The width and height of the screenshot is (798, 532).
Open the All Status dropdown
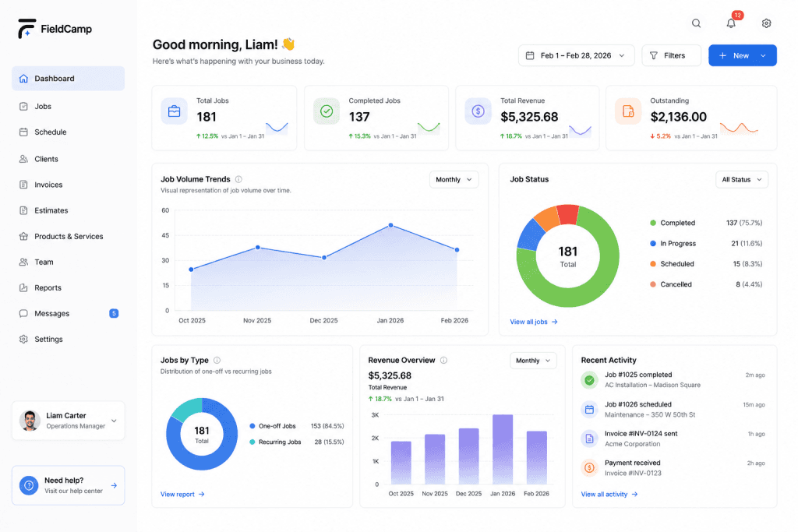[742, 179]
